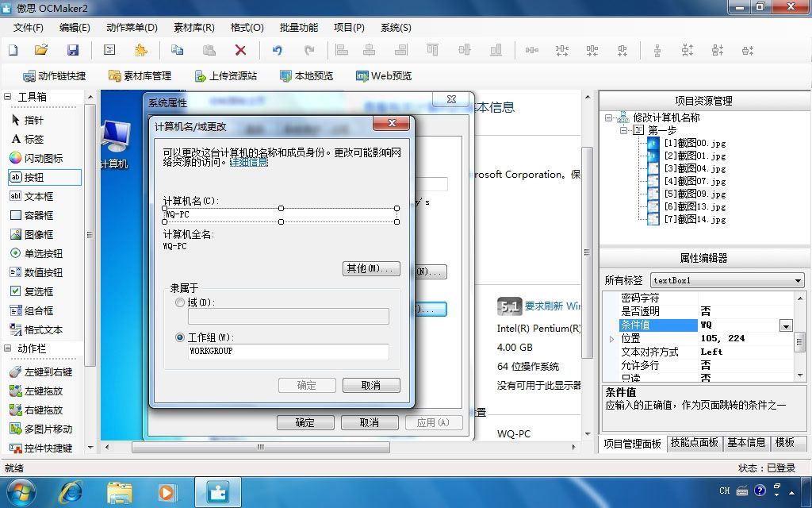
Task: Switch to the 技能点面板 tab
Action: click(695, 443)
